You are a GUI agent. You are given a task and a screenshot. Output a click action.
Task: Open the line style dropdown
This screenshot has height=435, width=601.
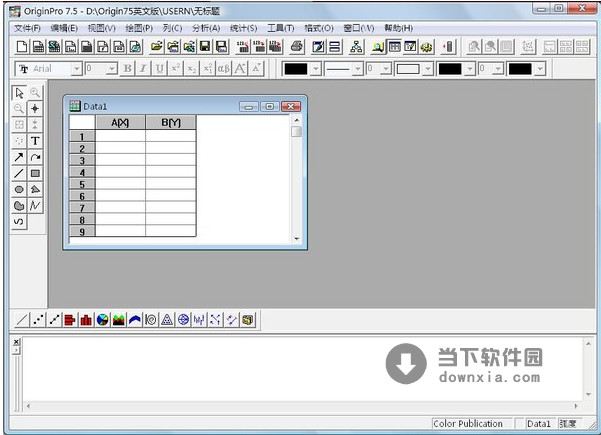click(x=358, y=69)
